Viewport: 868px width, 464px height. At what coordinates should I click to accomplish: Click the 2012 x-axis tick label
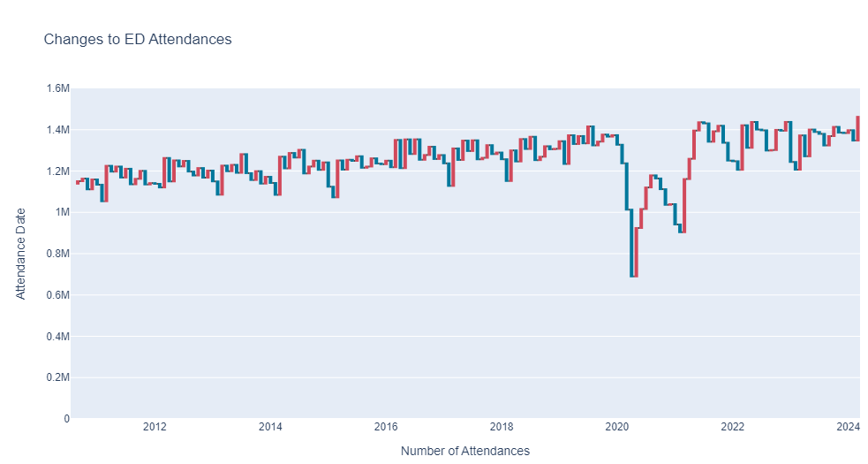coord(155,426)
